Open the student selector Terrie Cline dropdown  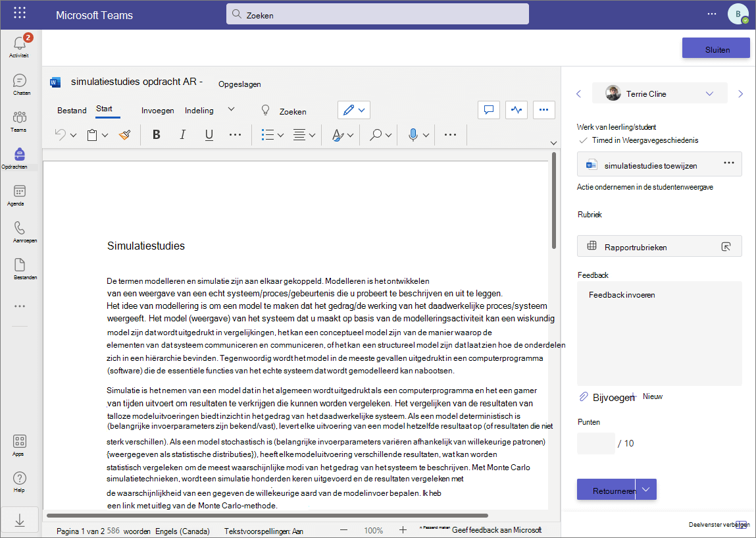(x=659, y=93)
